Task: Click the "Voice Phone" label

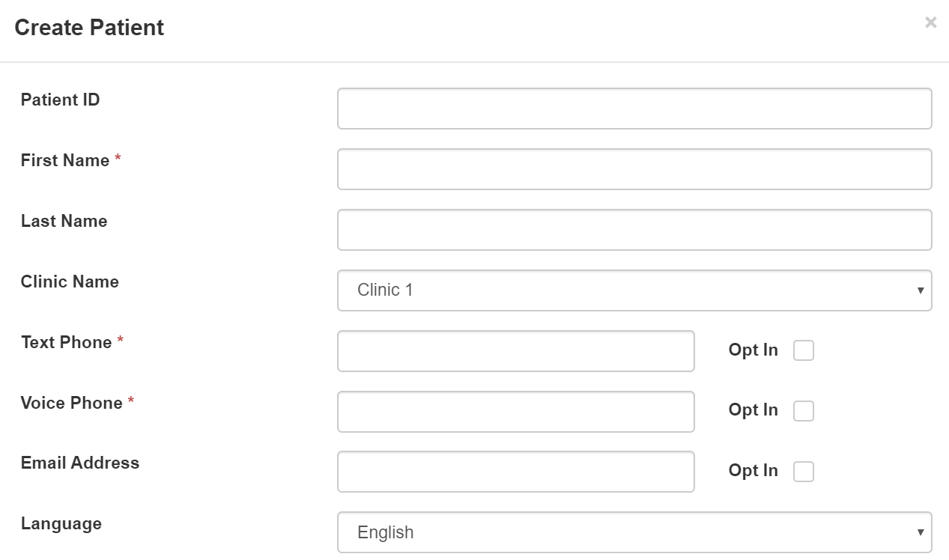Action: (71, 403)
